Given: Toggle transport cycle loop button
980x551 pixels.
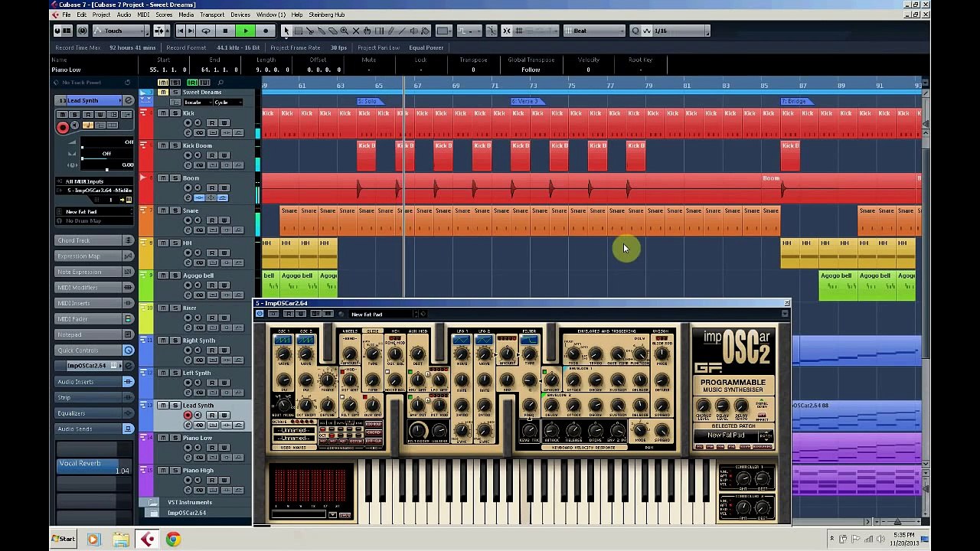Looking at the screenshot, I should coord(206,31).
